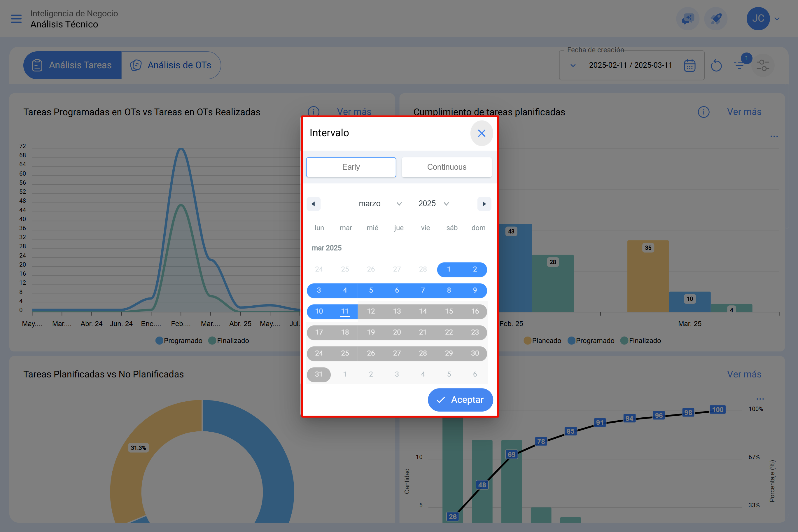Viewport: 798px width, 532px height.
Task: Expand the user profile chevron
Action: [x=777, y=19]
